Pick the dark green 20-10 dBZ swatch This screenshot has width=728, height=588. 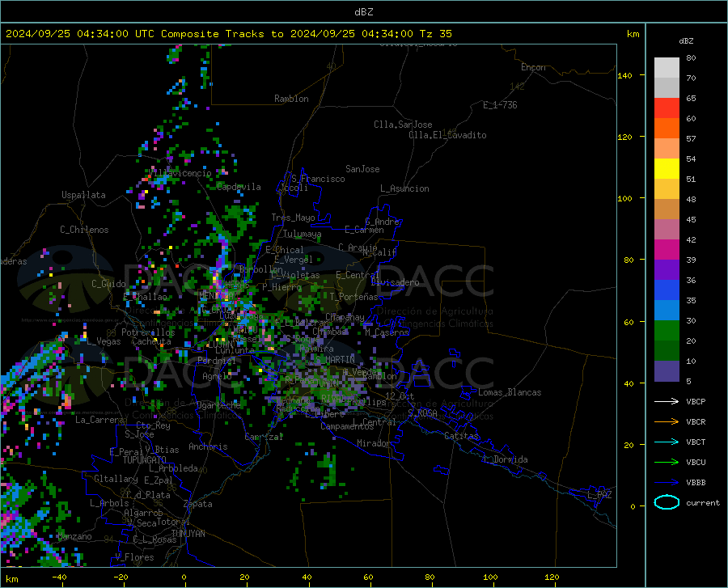tap(667, 351)
